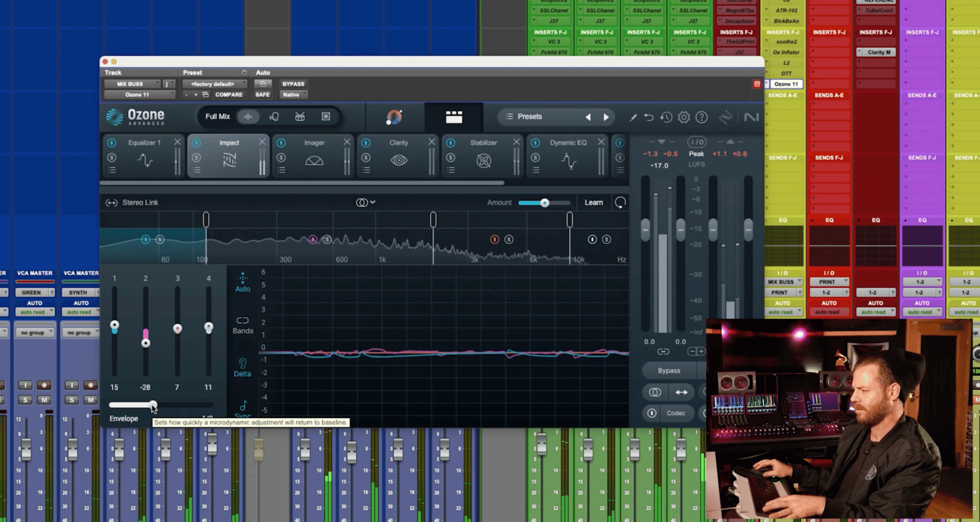The width and height of the screenshot is (980, 522).
Task: Toggle Equalizer 1 power button
Action: tap(112, 143)
